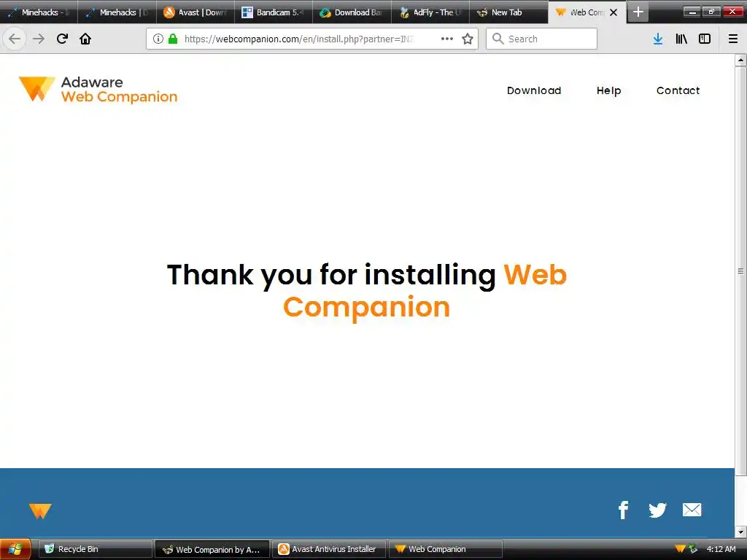
Task: Open the browser home page icon
Action: [85, 39]
